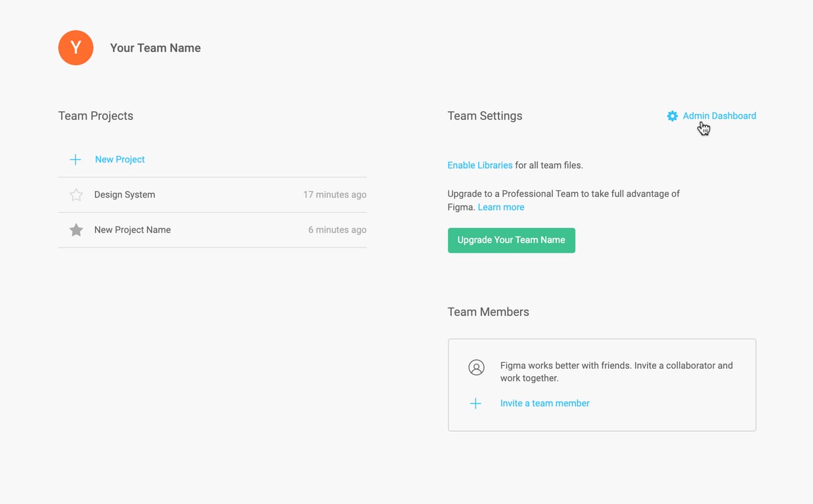The width and height of the screenshot is (813, 504).
Task: Click the 17 minutes ago timestamp
Action: pyautogui.click(x=334, y=195)
